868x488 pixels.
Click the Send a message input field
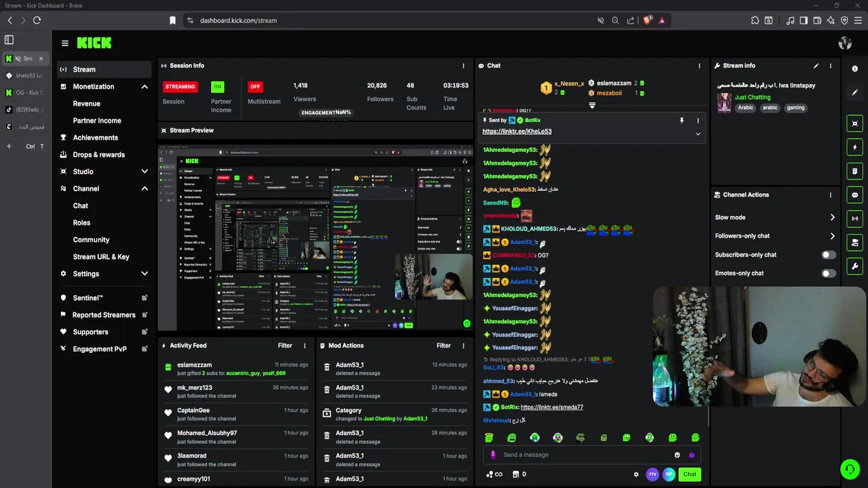592,455
